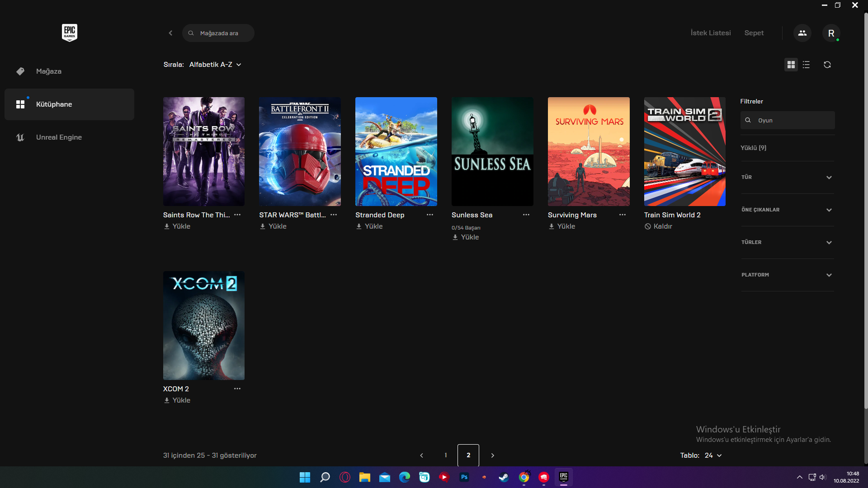Open taskbar search icon
The width and height of the screenshot is (868, 488).
click(325, 477)
